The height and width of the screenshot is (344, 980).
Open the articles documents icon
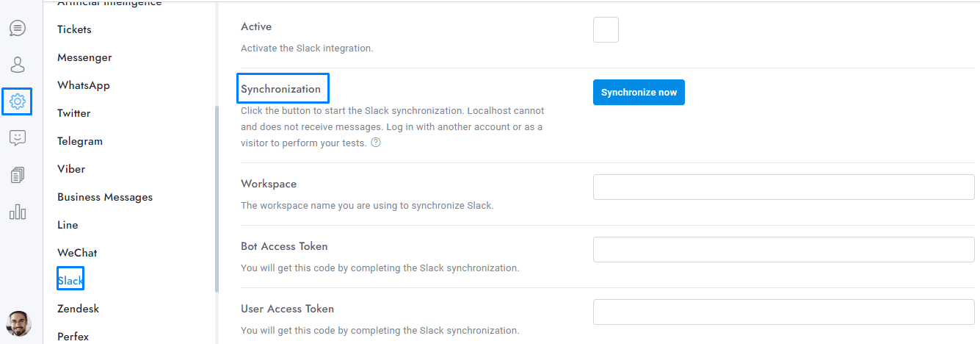click(x=18, y=175)
